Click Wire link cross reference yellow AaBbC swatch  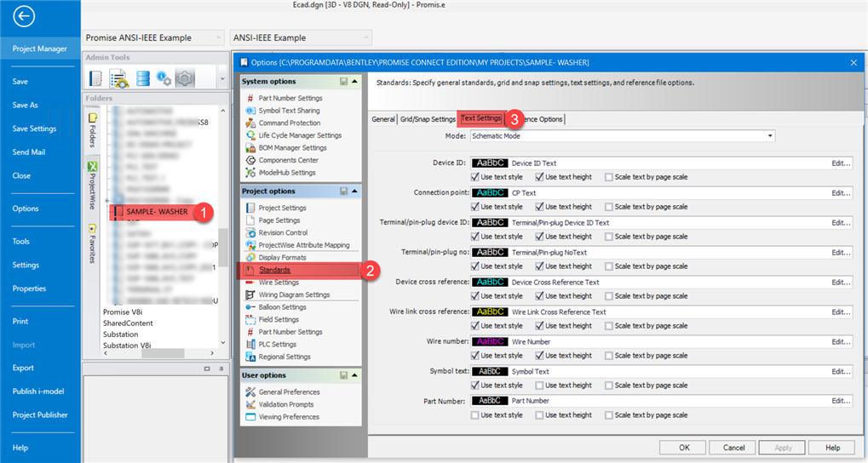click(x=490, y=312)
